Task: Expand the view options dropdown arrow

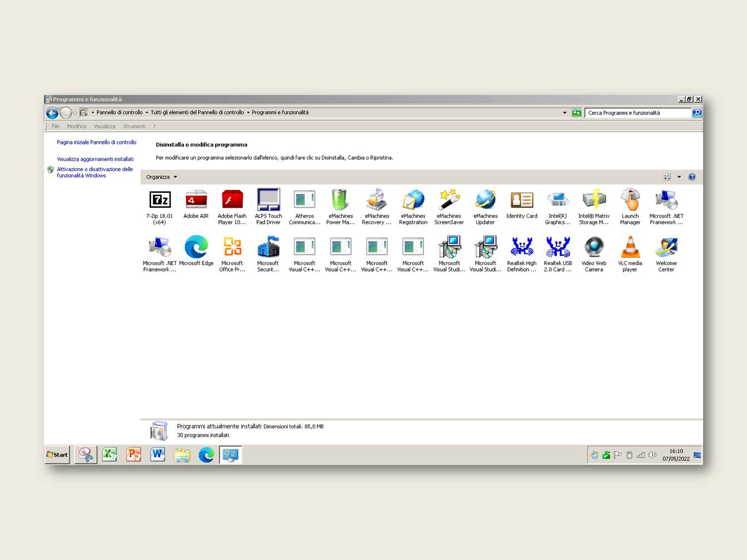Action: tap(679, 177)
